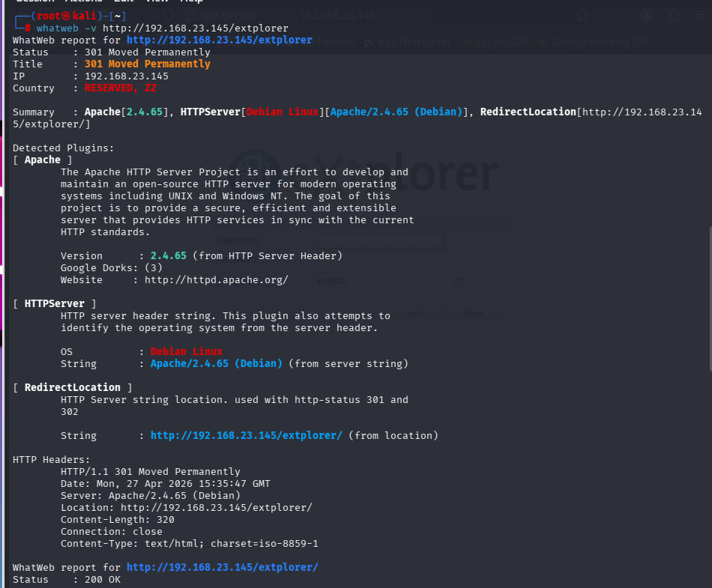The height and width of the screenshot is (588, 712).
Task: Click 'Apache[2.4.65]' in the Summary line
Action: (x=126, y=112)
